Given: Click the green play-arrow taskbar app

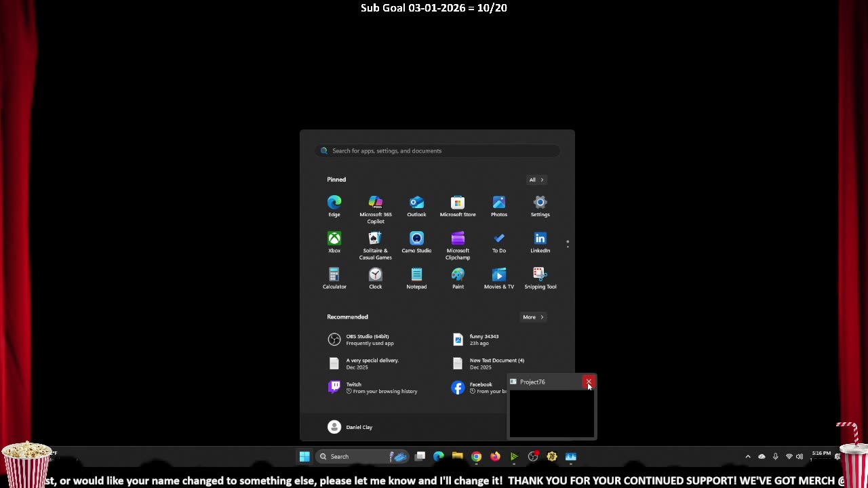Looking at the screenshot, I should click(x=514, y=456).
